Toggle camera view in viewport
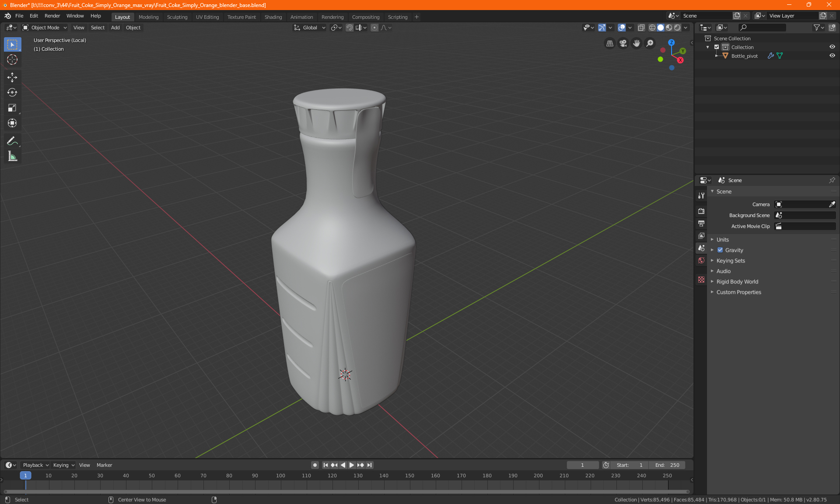Screen dimensions: 840x504 (x=623, y=43)
